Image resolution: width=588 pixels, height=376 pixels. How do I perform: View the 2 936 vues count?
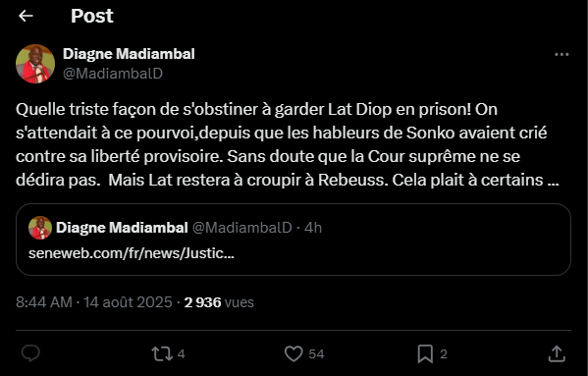pos(219,302)
